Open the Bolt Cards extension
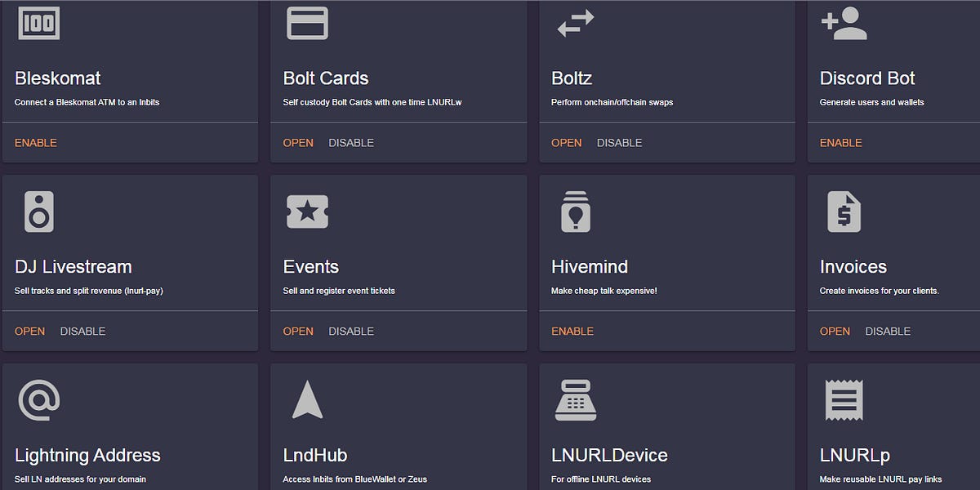 [298, 142]
